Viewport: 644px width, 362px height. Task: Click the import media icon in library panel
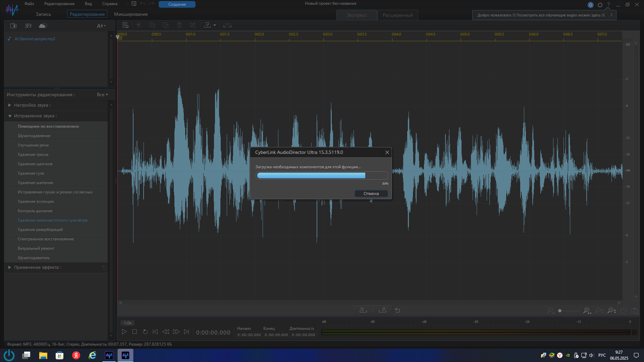(13, 26)
